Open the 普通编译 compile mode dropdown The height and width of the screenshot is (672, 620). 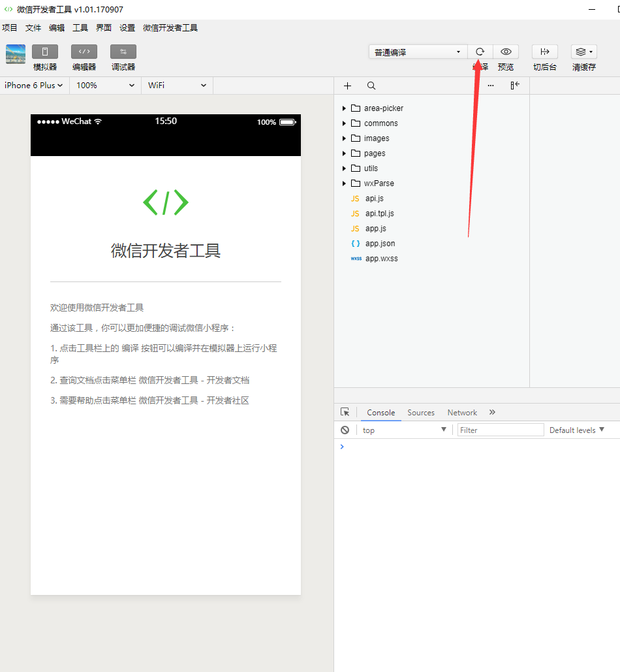click(418, 52)
